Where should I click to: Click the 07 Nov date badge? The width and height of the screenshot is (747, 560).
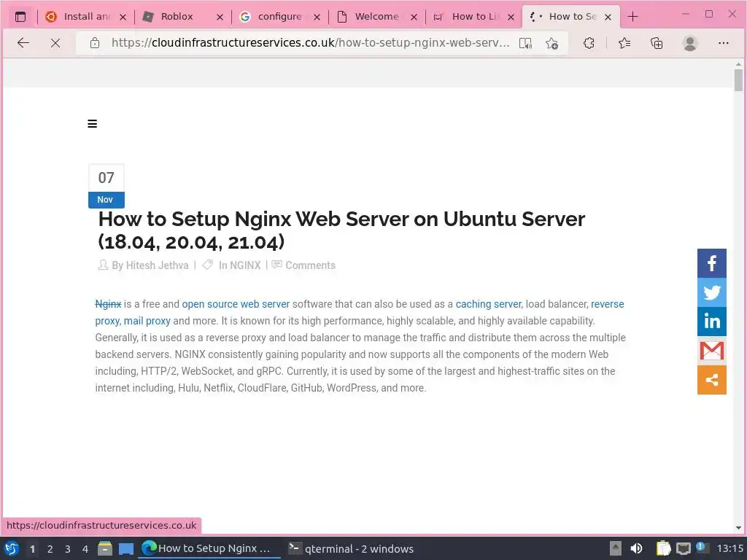[x=107, y=186]
